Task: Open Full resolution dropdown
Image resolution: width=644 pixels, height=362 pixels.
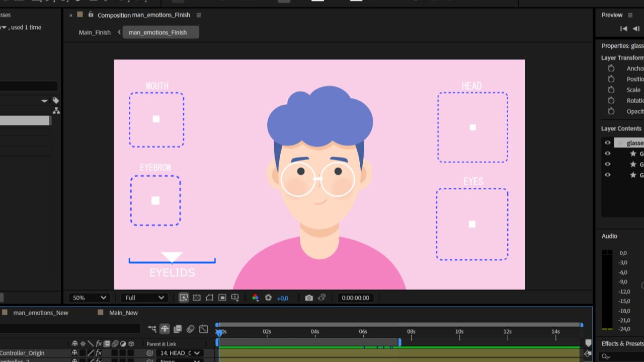Action: 144,298
